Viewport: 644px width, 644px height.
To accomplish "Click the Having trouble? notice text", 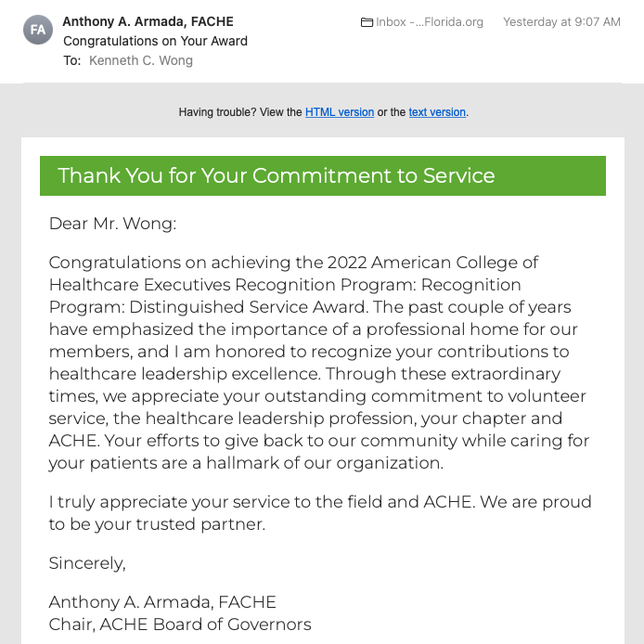I will click(239, 112).
